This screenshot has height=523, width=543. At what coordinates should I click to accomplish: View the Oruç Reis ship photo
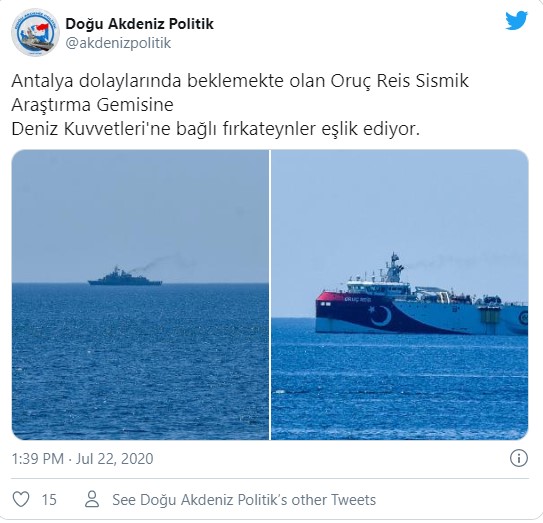click(x=400, y=295)
